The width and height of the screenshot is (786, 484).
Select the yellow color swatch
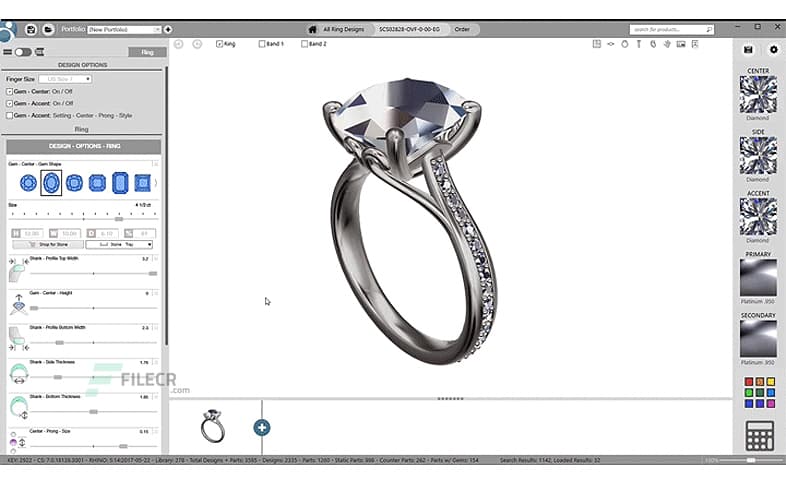tap(770, 382)
